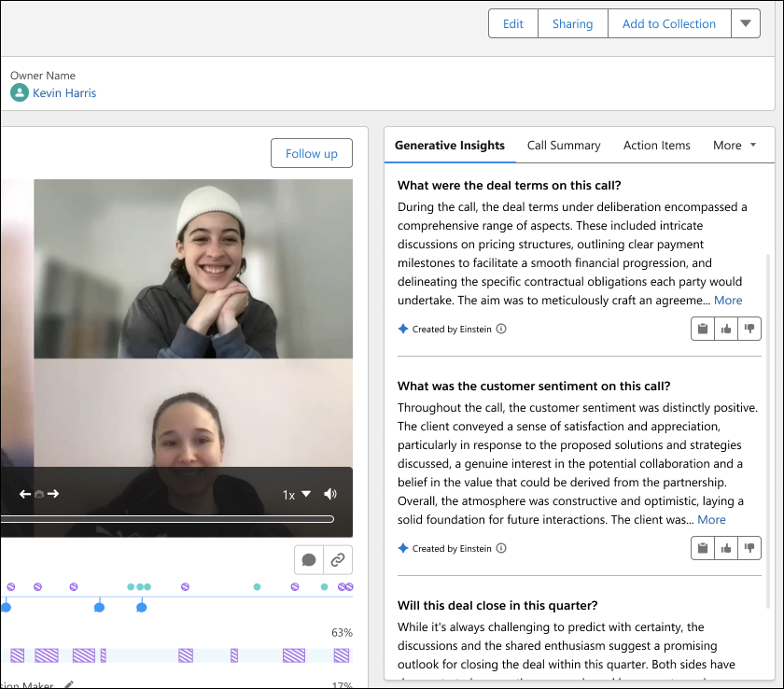Click the video progress bar
The height and width of the screenshot is (689, 784).
click(168, 519)
